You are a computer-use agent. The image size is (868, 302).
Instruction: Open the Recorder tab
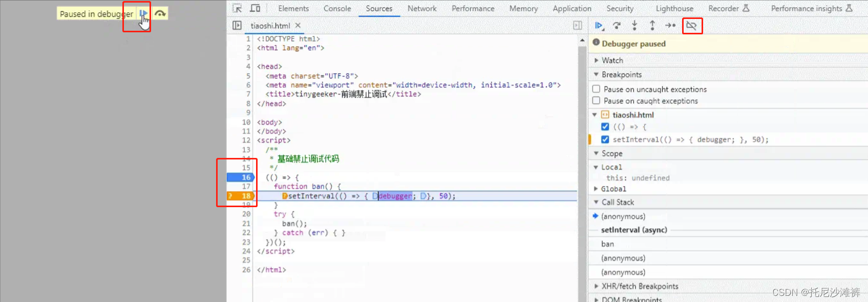point(724,8)
